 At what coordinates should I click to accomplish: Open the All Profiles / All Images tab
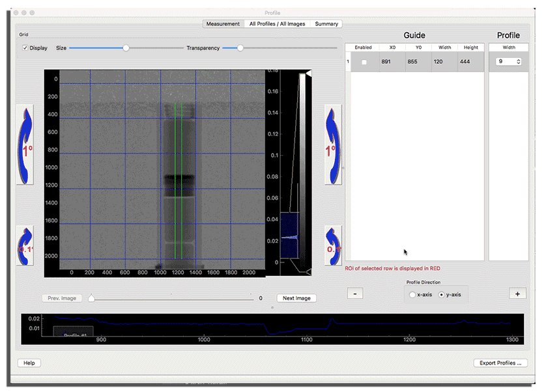pyautogui.click(x=277, y=24)
